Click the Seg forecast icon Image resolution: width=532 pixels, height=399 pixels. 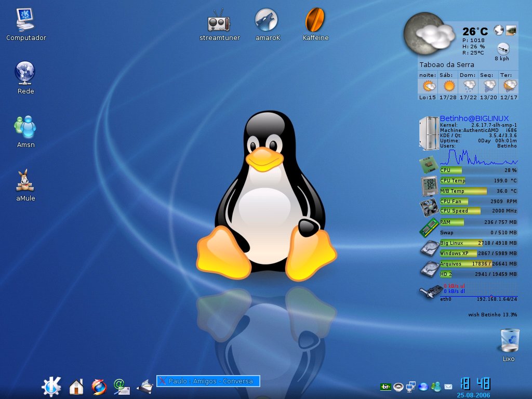coord(489,86)
